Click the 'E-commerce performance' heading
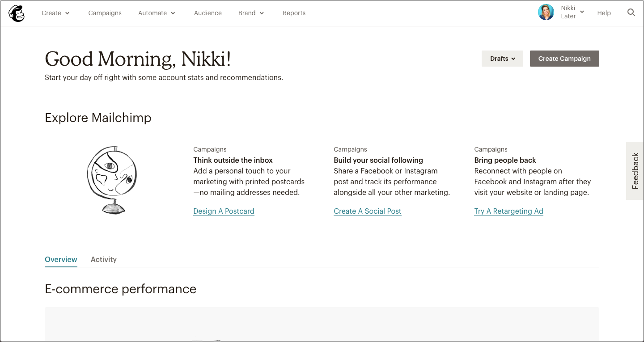This screenshot has height=342, width=644. pyautogui.click(x=121, y=289)
